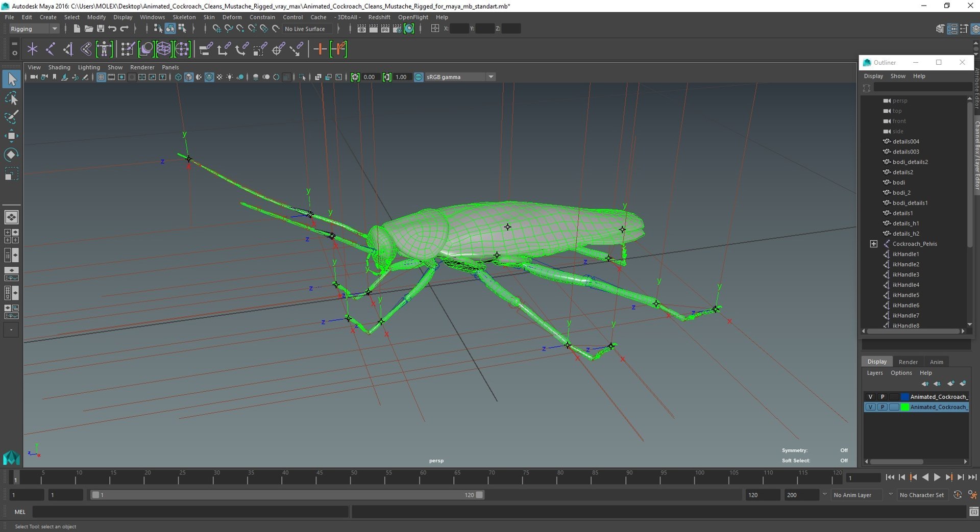This screenshot has height=532, width=980.
Task: Activate the Move tool in toolbox
Action: 11,136
